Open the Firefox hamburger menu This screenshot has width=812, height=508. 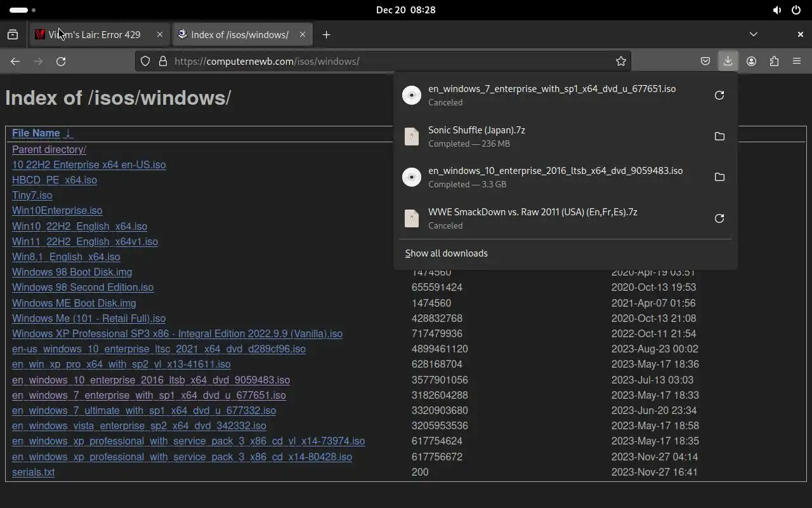[797, 62]
